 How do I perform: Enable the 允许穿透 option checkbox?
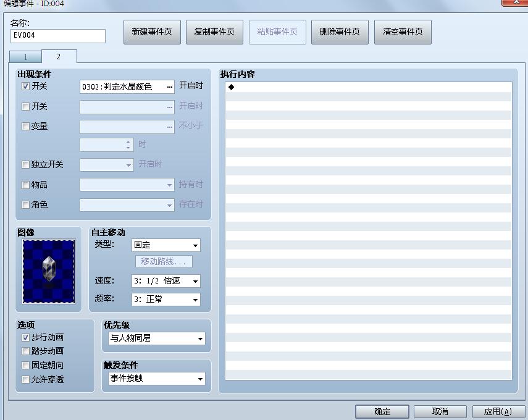pos(25,380)
